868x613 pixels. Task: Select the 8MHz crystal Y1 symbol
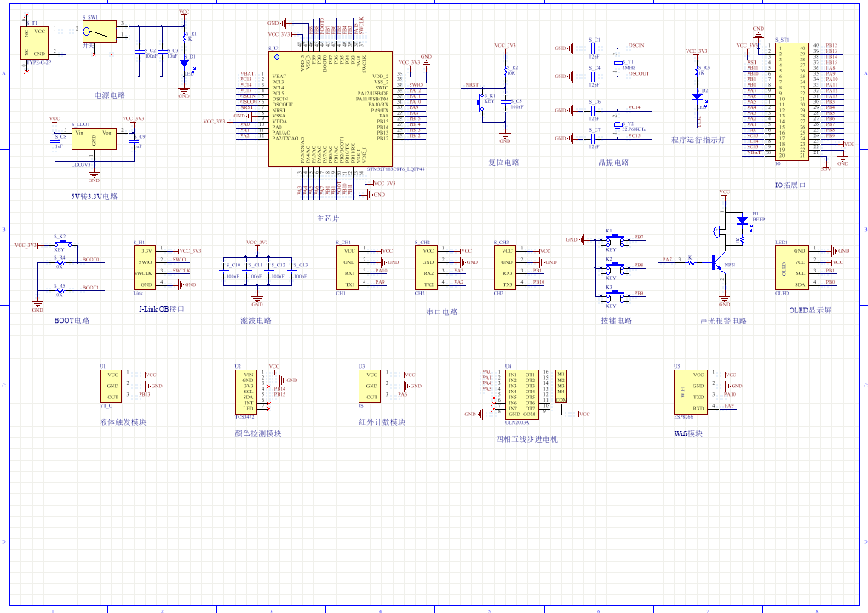pyautogui.click(x=618, y=62)
